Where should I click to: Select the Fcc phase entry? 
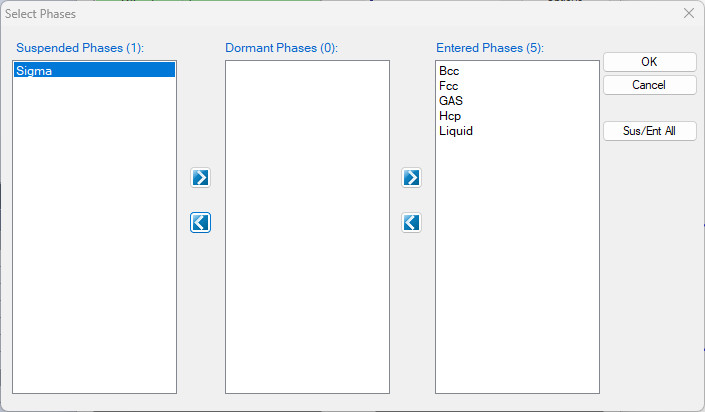(448, 86)
